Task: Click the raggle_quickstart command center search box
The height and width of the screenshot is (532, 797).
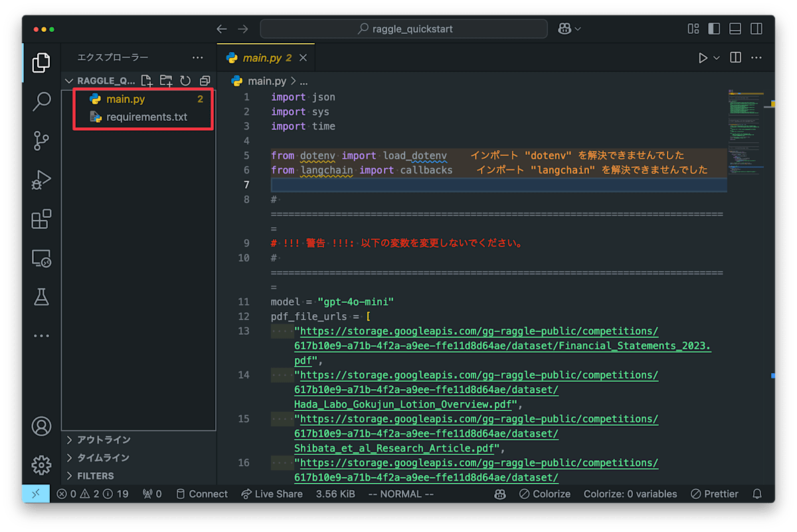Action: pos(404,29)
